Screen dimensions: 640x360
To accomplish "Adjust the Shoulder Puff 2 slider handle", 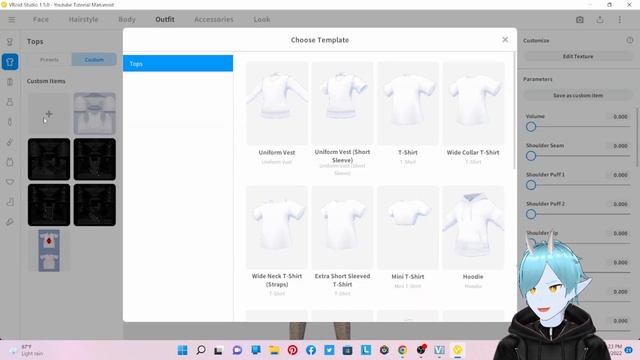I will point(531,214).
